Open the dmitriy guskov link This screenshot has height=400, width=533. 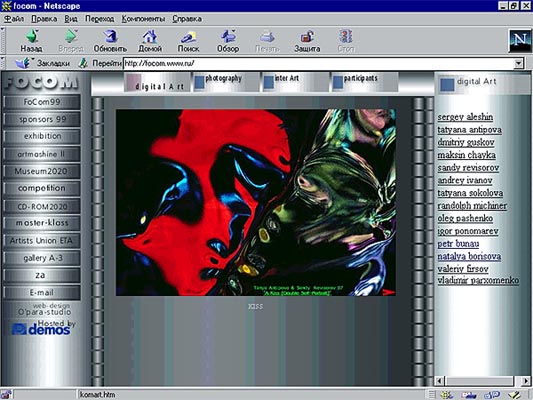coord(466,142)
